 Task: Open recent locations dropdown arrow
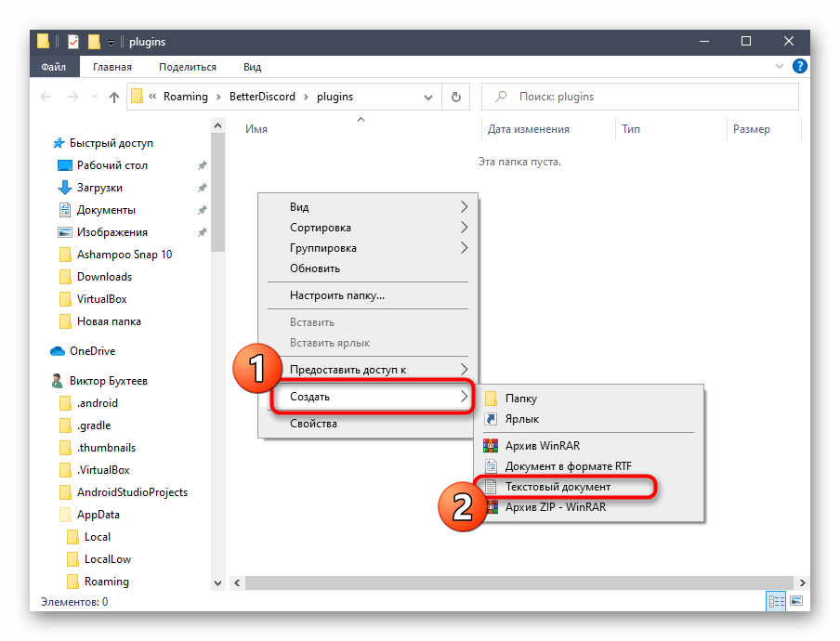[x=95, y=97]
